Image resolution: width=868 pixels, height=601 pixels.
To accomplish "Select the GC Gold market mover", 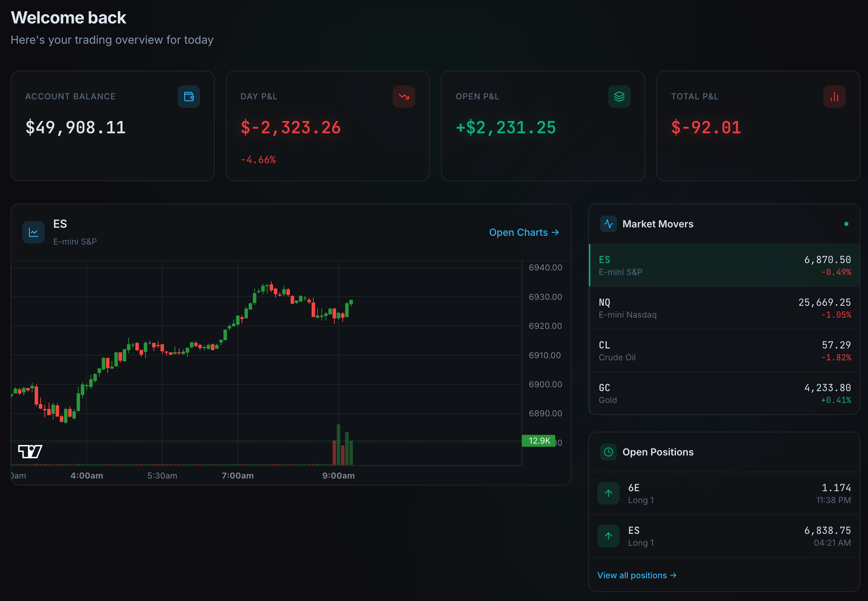I will [724, 393].
